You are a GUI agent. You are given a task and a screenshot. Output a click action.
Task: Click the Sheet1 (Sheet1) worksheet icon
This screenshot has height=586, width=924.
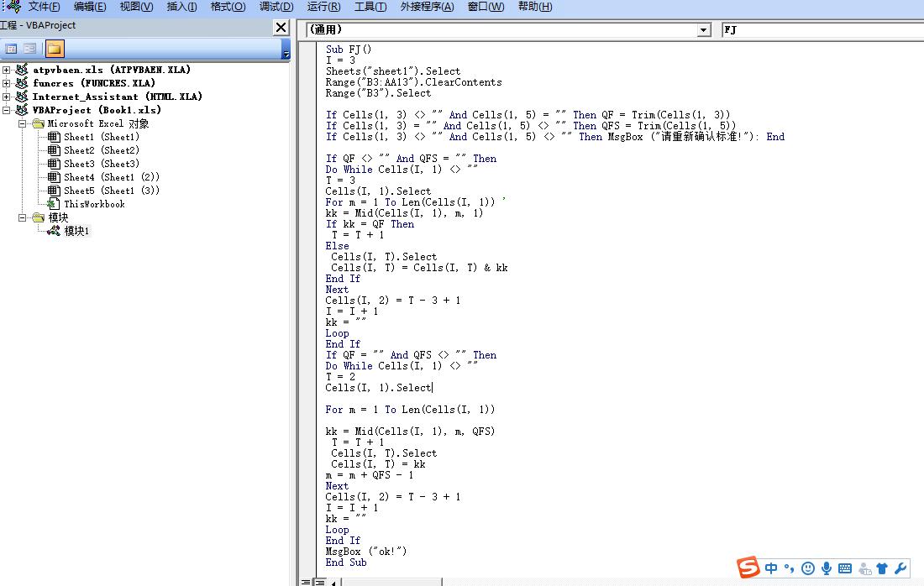[x=55, y=137]
